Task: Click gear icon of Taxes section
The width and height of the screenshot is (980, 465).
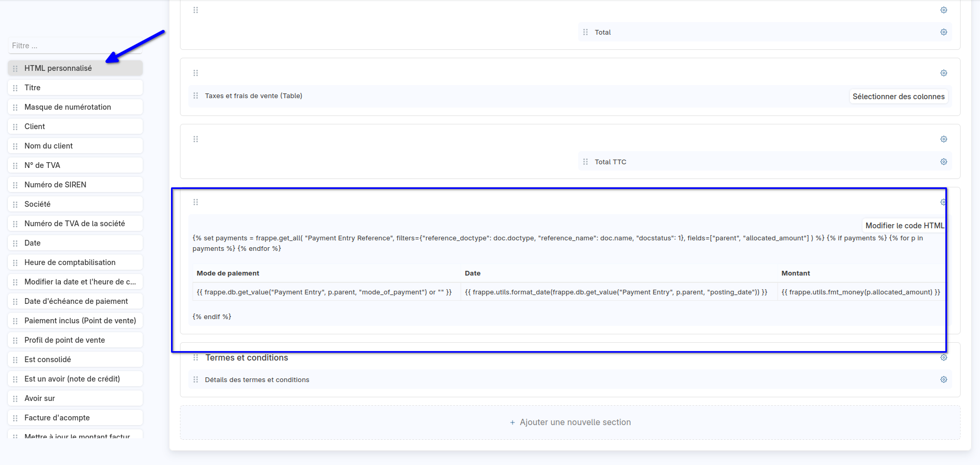Action: 943,73
